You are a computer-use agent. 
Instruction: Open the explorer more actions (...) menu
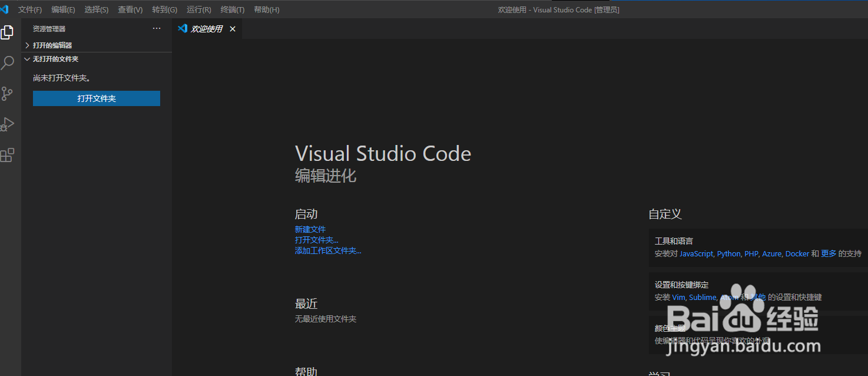(x=157, y=28)
